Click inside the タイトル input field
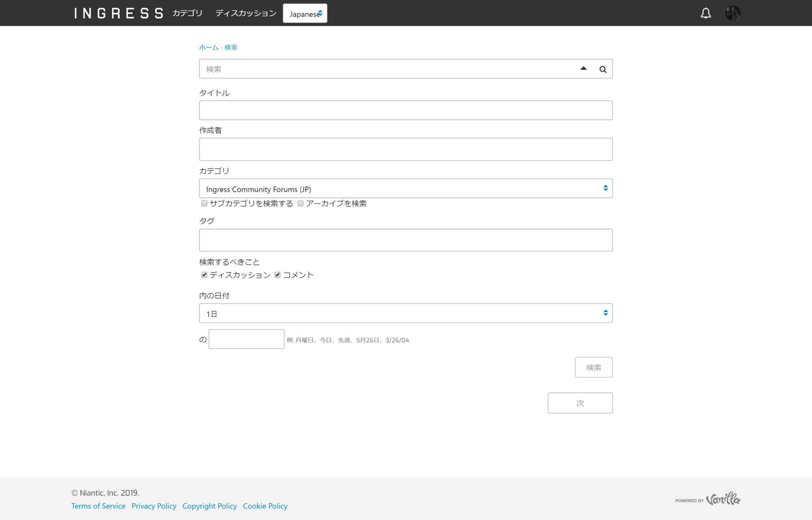 click(406, 110)
